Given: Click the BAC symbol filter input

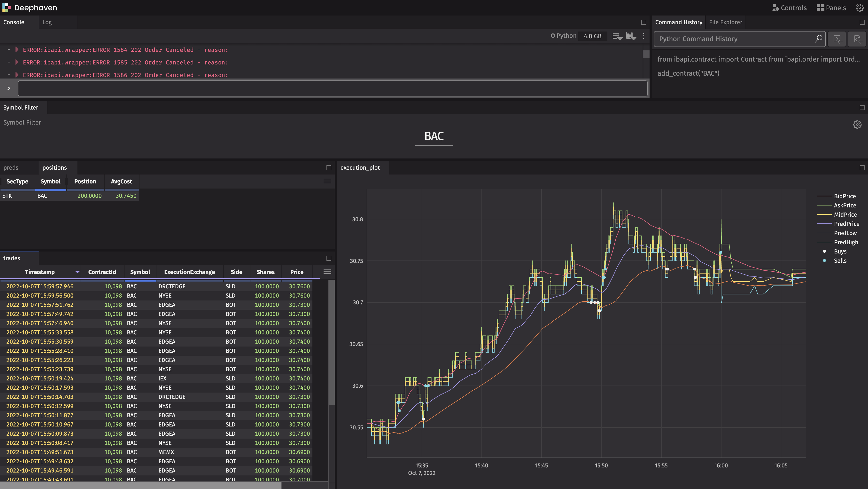Looking at the screenshot, I should point(434,136).
